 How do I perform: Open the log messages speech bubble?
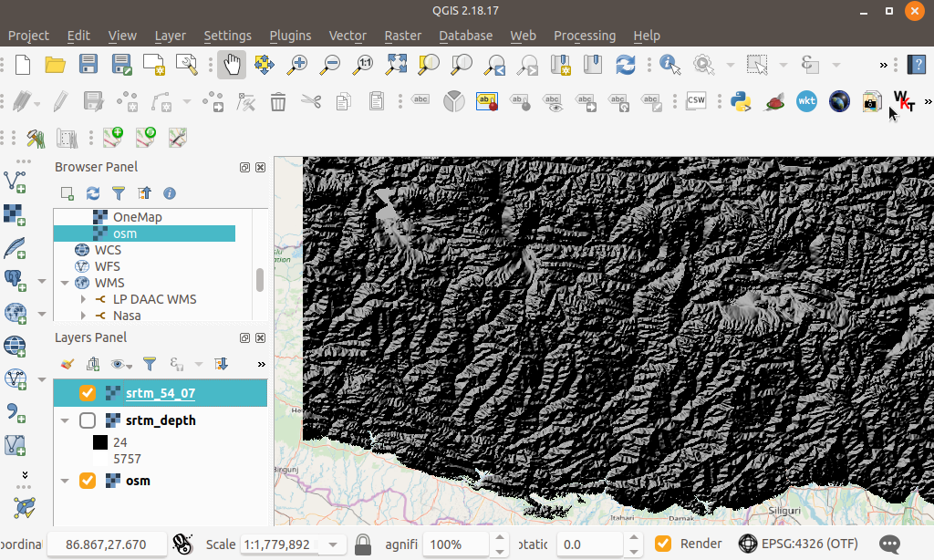coord(890,544)
